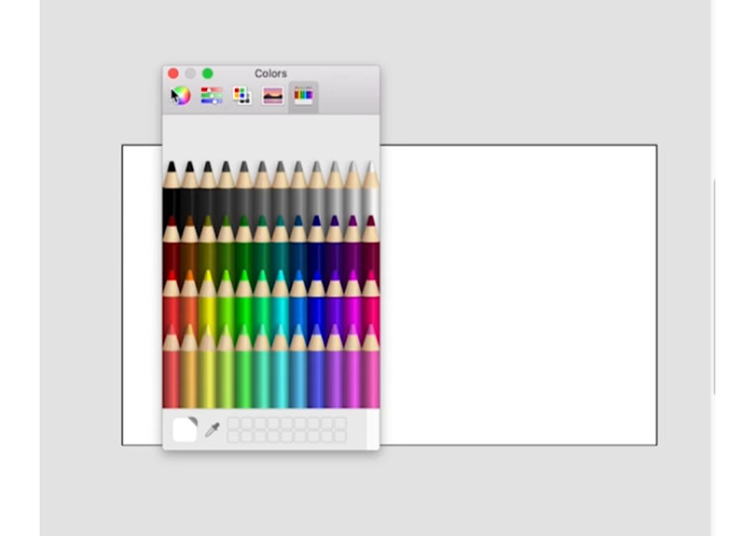
Task: Click the last empty saved-color slot in the bottom row
Action: pos(340,436)
